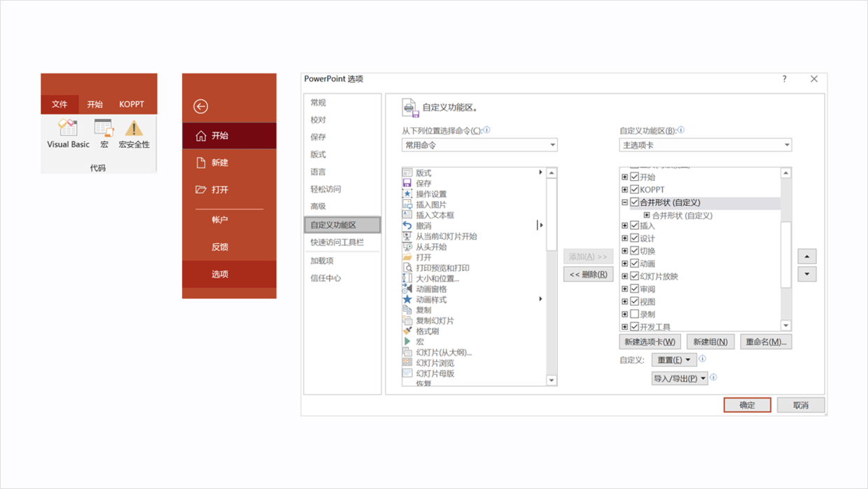
Task: Click the 新建组(N) button
Action: click(x=710, y=342)
